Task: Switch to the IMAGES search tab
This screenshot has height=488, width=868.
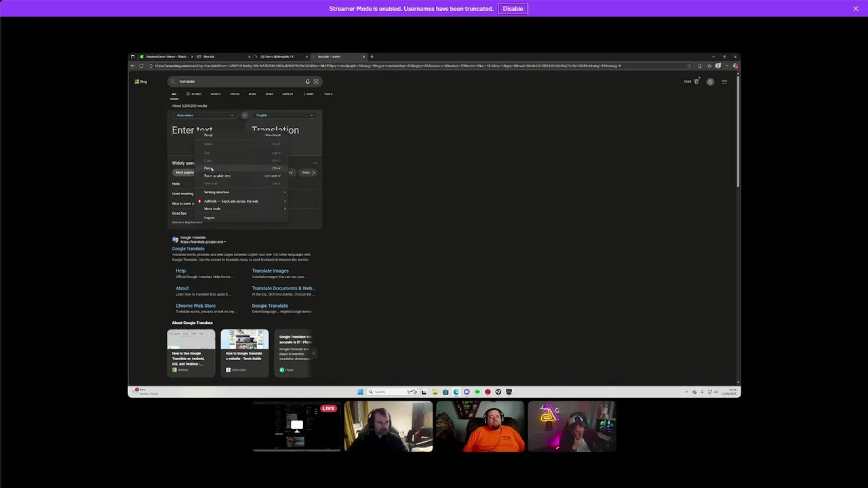Action: (x=216, y=94)
